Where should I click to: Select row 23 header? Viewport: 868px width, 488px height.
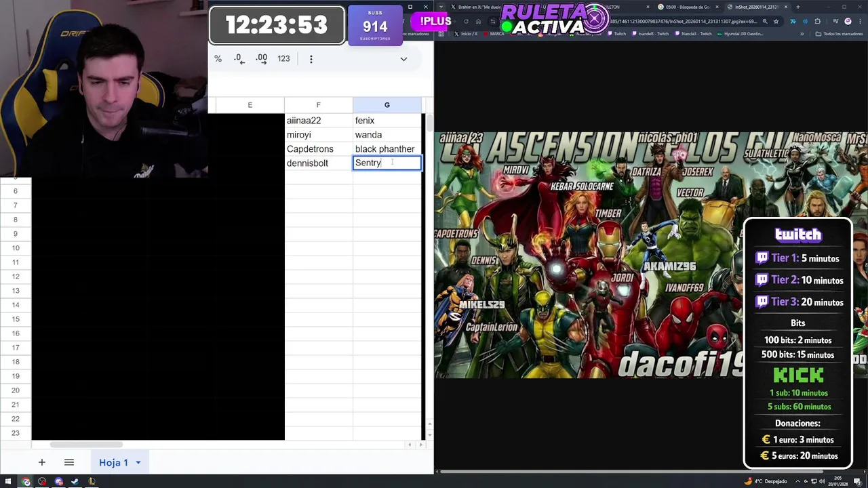(16, 433)
